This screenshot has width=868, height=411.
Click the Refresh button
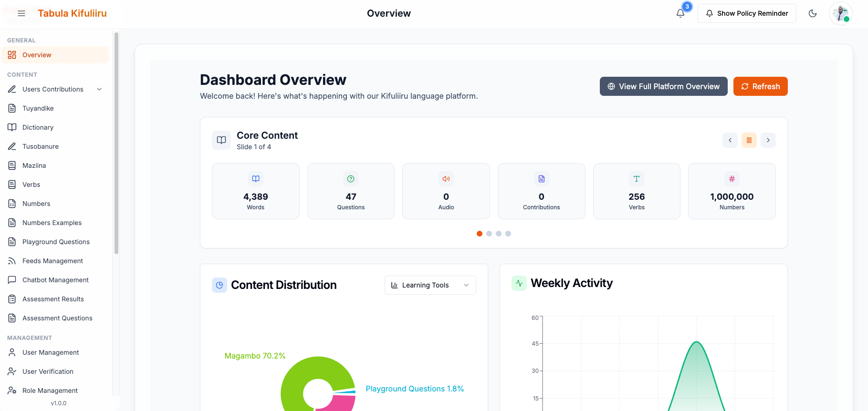click(760, 86)
